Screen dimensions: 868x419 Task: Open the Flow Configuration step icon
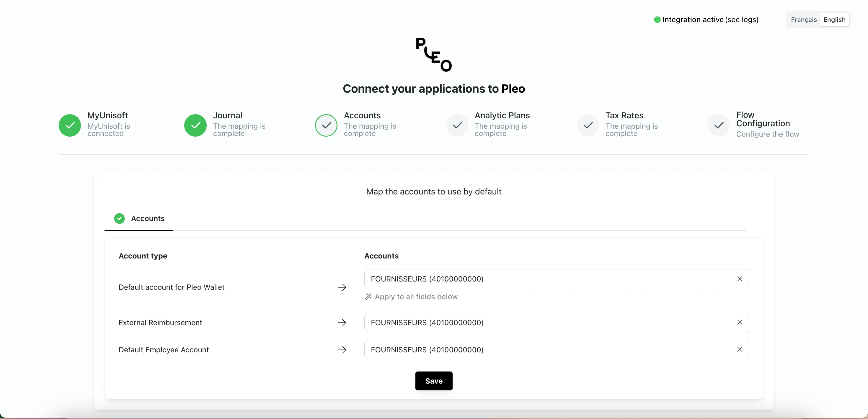tap(718, 125)
